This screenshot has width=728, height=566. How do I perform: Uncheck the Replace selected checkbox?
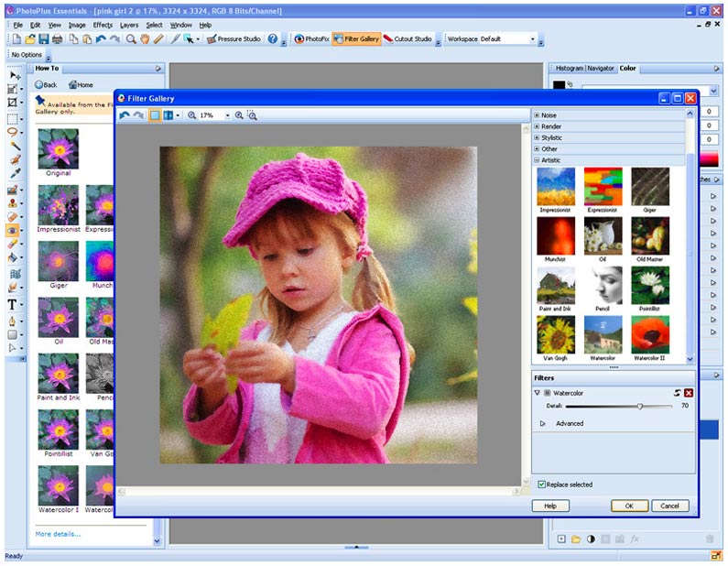coord(542,484)
